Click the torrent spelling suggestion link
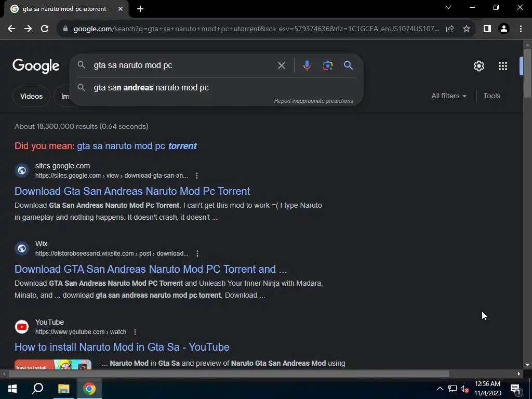This screenshot has width=532, height=399. pos(137,146)
